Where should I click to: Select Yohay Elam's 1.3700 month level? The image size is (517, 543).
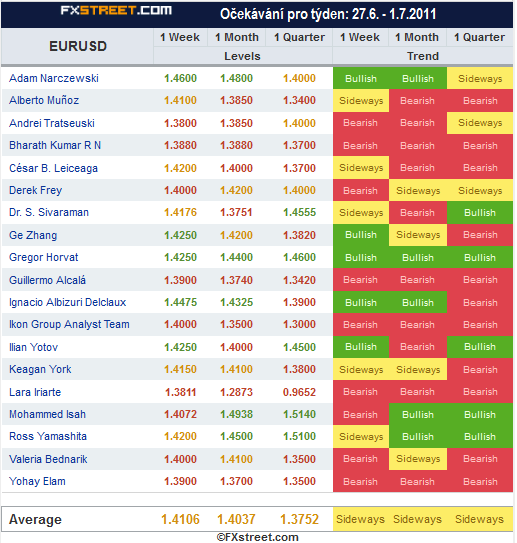pos(237,481)
